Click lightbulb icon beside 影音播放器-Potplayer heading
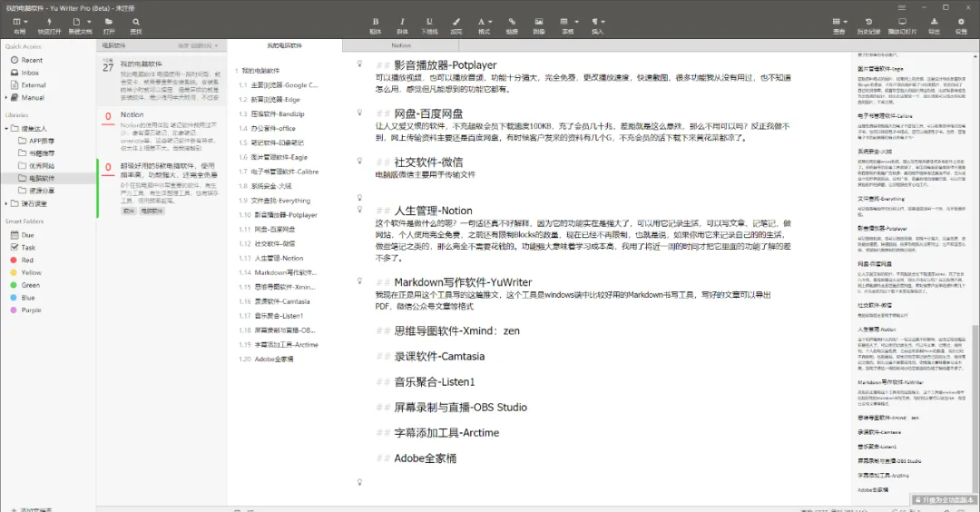 tap(359, 64)
